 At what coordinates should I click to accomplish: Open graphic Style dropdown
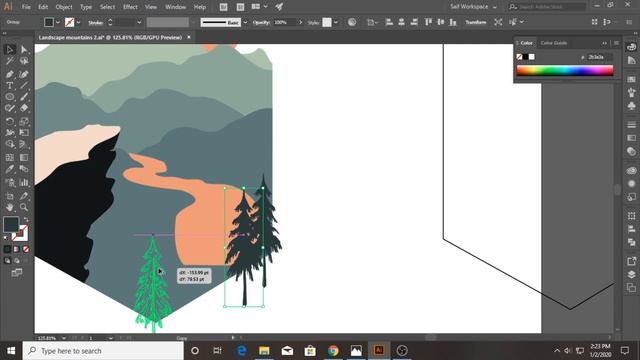(336, 22)
